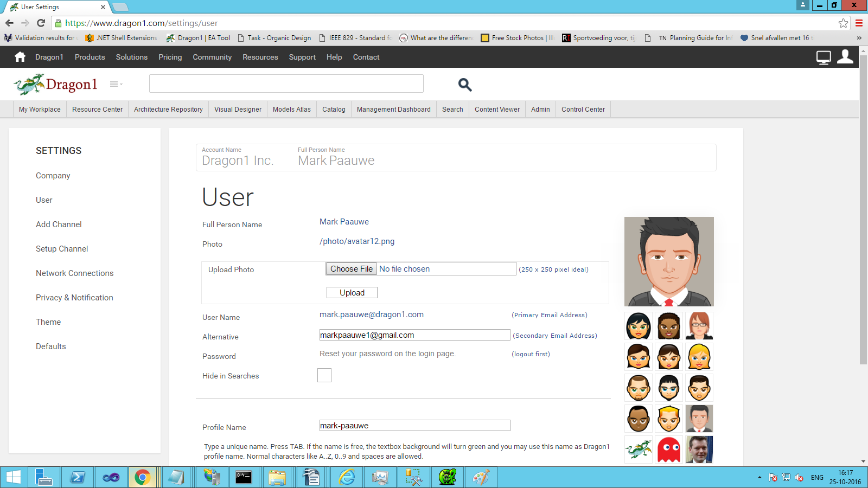Bookmark this page with the star icon
868x488 pixels.
click(x=843, y=23)
